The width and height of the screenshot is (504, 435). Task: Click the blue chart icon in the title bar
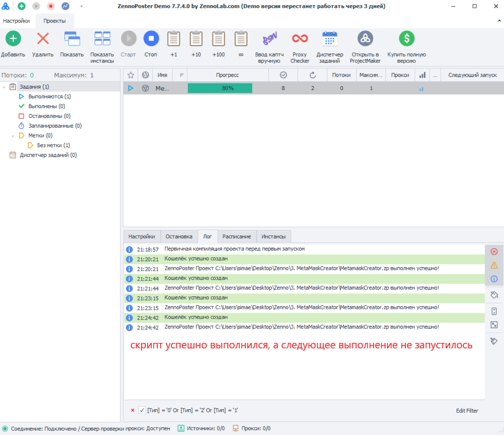[66, 6]
